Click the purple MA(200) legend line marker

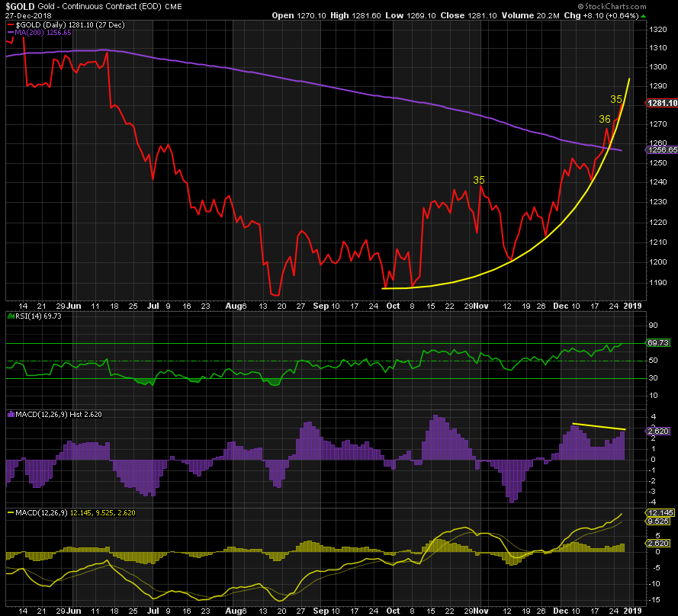[10, 34]
